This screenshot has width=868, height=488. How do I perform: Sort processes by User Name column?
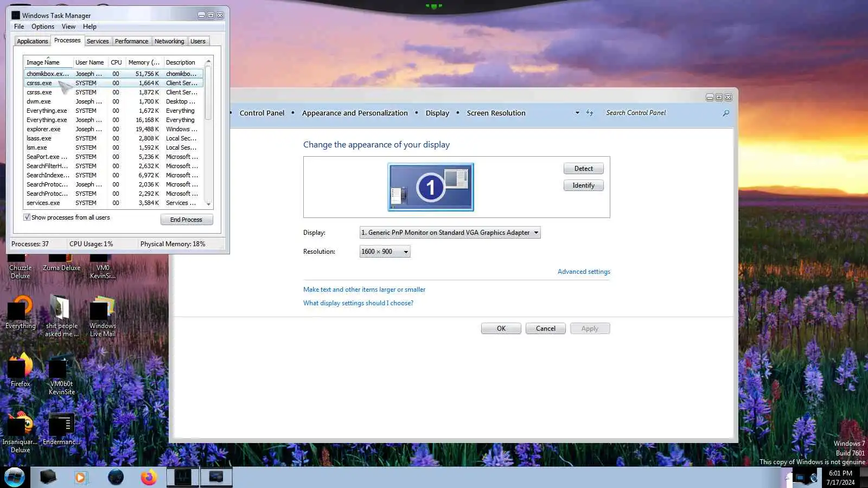click(90, 62)
